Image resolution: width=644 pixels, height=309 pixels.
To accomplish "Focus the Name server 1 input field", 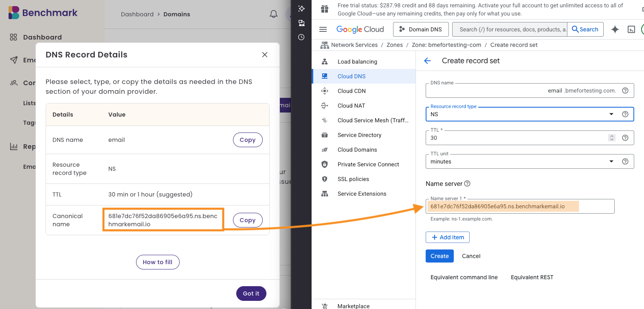I will pos(520,206).
